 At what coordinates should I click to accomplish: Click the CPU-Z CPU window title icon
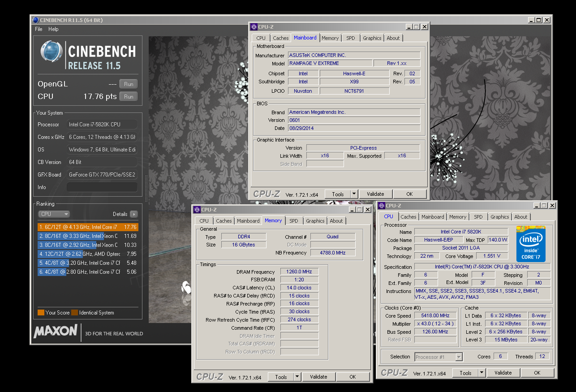click(382, 206)
